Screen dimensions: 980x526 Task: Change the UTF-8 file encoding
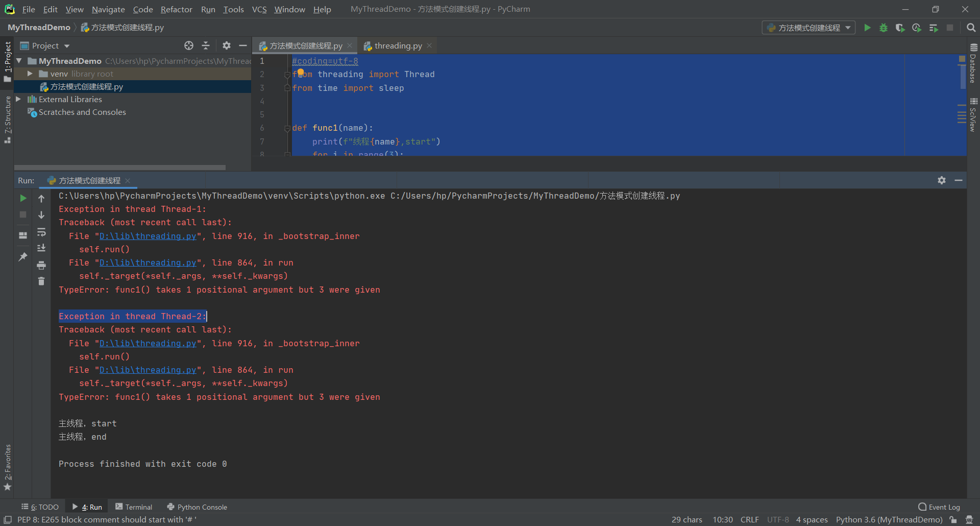(778, 520)
